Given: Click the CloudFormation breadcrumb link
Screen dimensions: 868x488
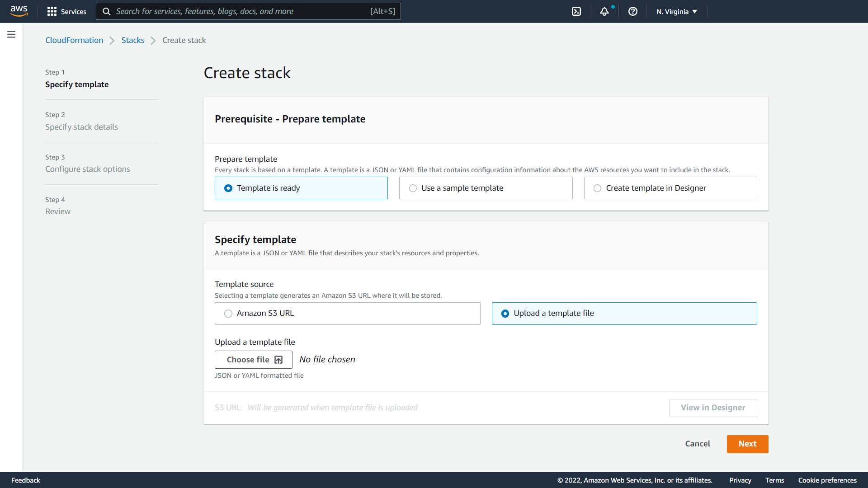Looking at the screenshot, I should click(x=74, y=40).
